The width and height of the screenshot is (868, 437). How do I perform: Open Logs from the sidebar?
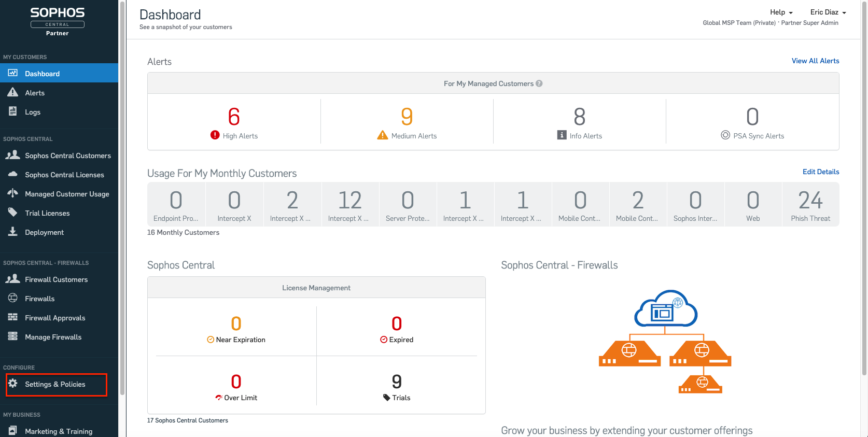(x=59, y=112)
